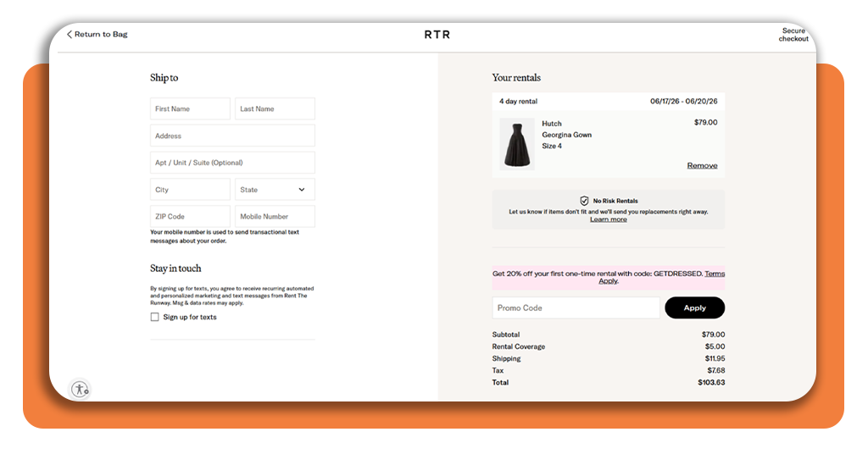Click the City input field
This screenshot has height=454, width=868.
click(190, 190)
